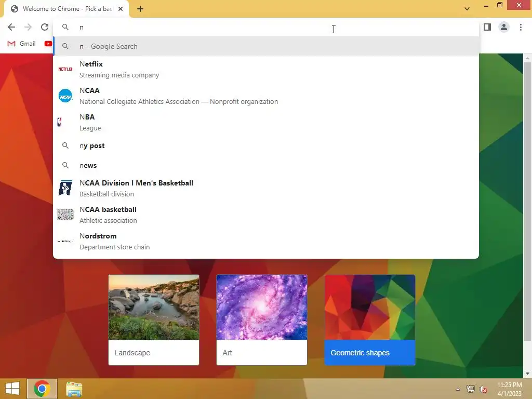The image size is (532, 399).
Task: Click the Chrome taskbar icon
Action: coord(42,389)
